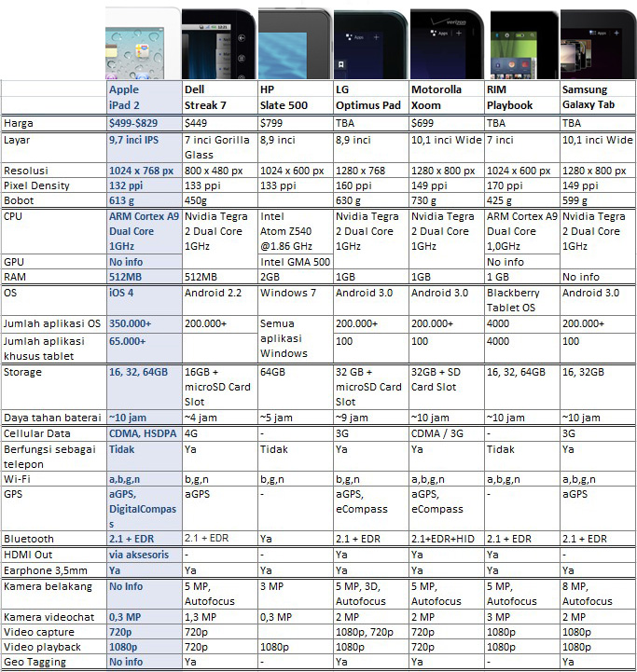The height and width of the screenshot is (672, 637).
Task: Select the '2.1+EDR+HID' Bluetooth cell
Action: (x=447, y=539)
